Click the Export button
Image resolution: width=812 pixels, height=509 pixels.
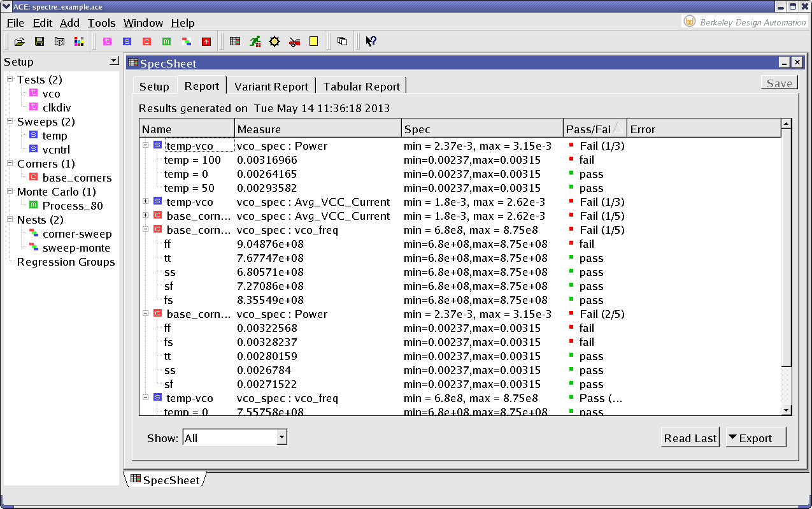click(x=755, y=438)
